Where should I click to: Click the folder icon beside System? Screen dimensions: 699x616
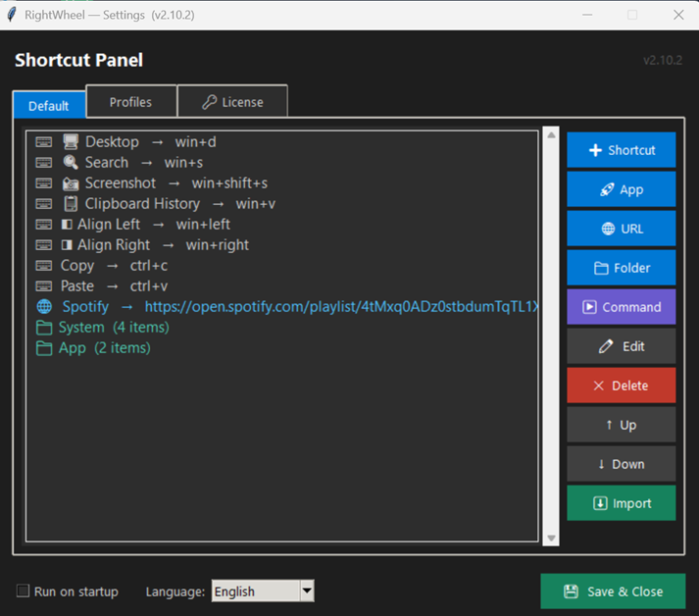[44, 328]
